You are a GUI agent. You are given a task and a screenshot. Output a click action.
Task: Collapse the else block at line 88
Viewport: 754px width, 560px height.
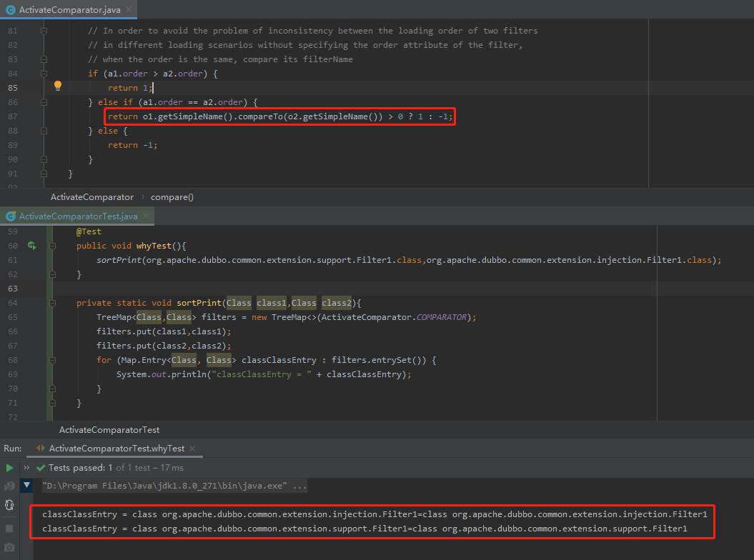[x=44, y=131]
